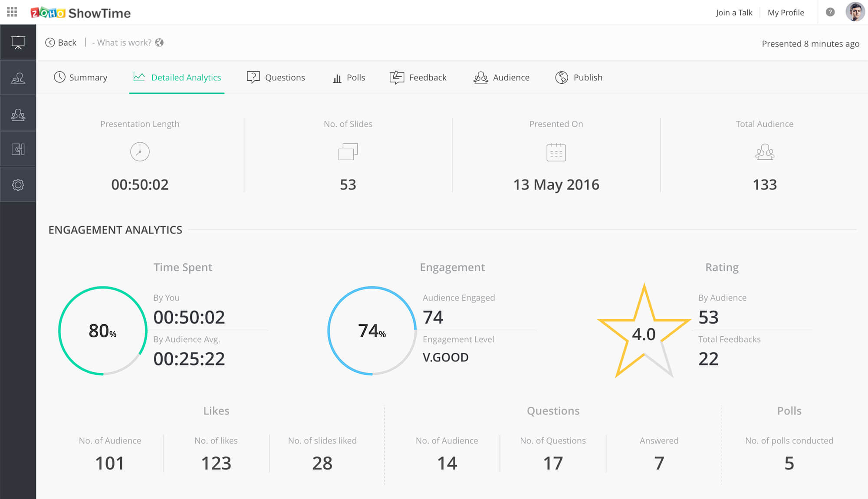The image size is (868, 499).
Task: Click the presentation screen sidebar icon
Action: tap(18, 43)
